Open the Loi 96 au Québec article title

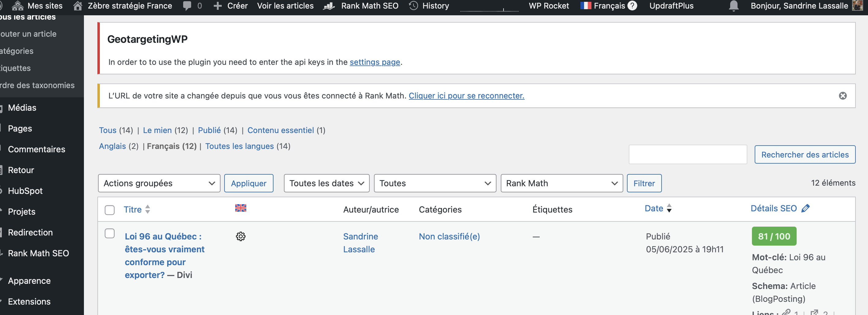pos(164,255)
